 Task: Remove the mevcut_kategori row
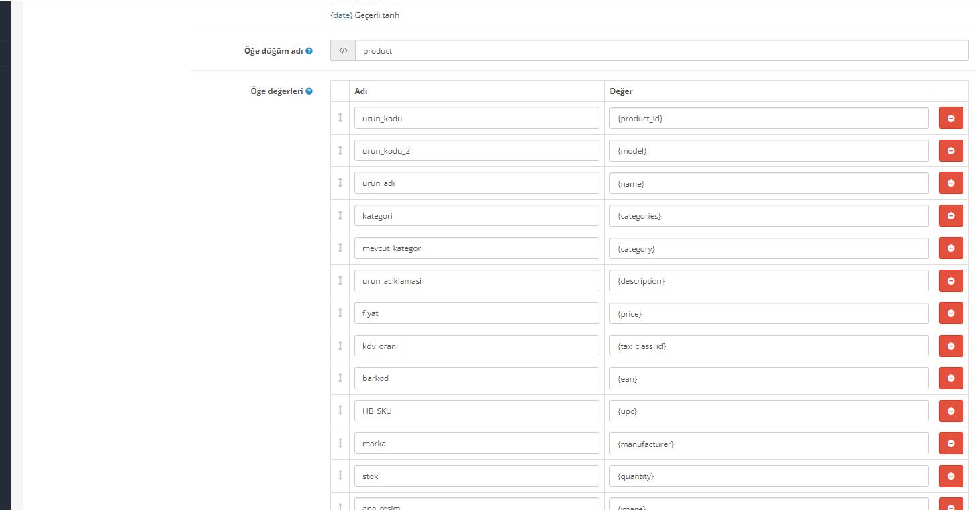[x=950, y=248]
